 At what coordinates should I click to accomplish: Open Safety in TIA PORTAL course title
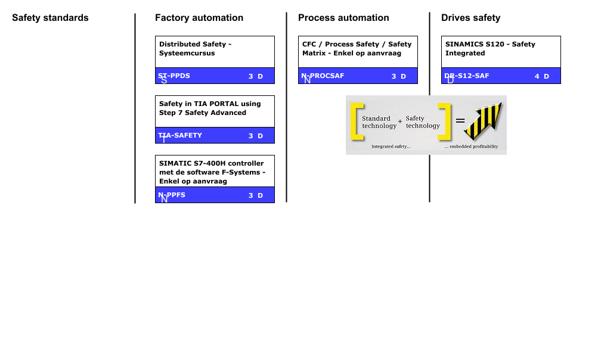click(x=210, y=108)
